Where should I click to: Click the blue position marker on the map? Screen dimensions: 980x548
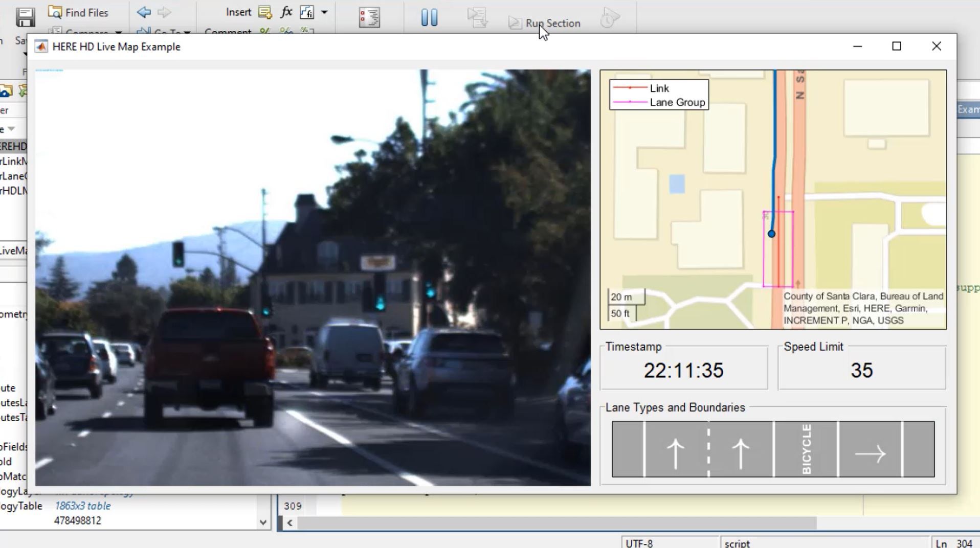pos(771,234)
